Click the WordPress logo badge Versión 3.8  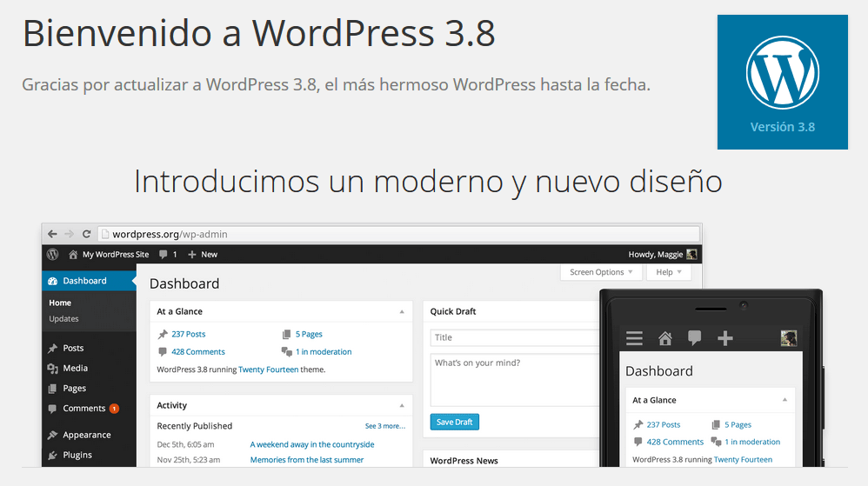click(782, 82)
